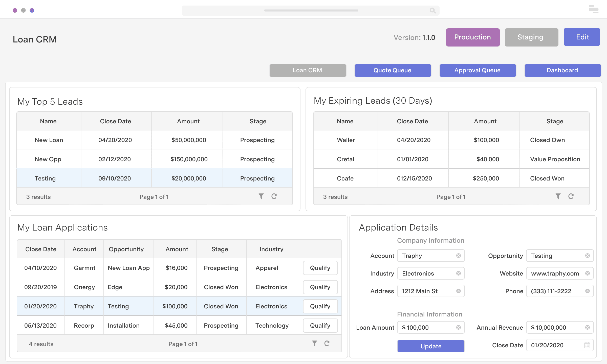Open the filter icon on My Top 5 Leads
This screenshot has height=364, width=607.
point(261,196)
